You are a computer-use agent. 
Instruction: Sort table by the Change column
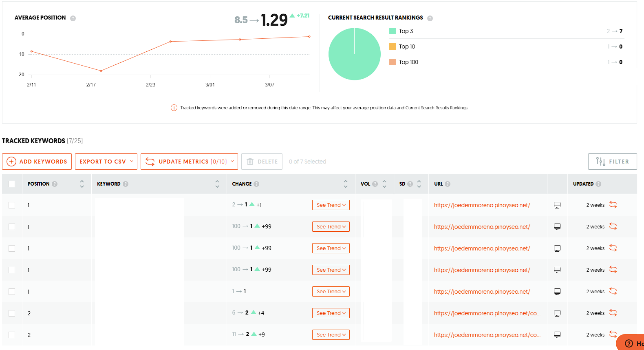point(346,184)
